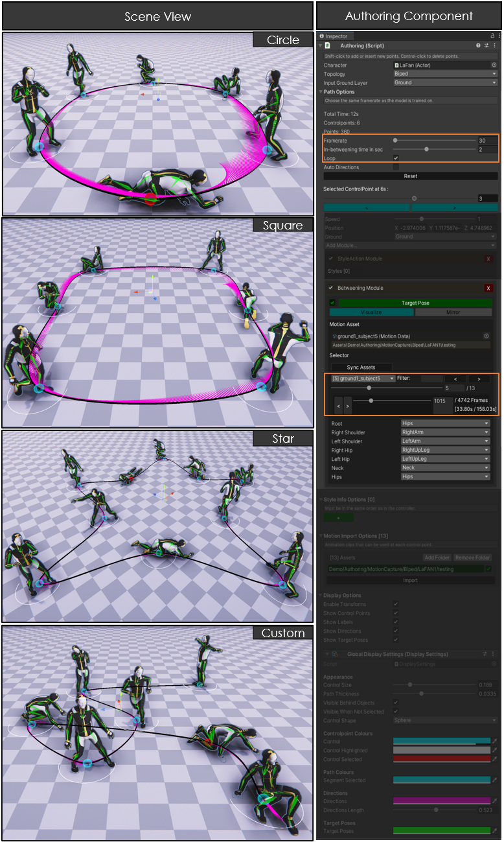This screenshot has height=842, width=504.
Task: Open the Input Ground Layer dropdown
Action: click(445, 83)
